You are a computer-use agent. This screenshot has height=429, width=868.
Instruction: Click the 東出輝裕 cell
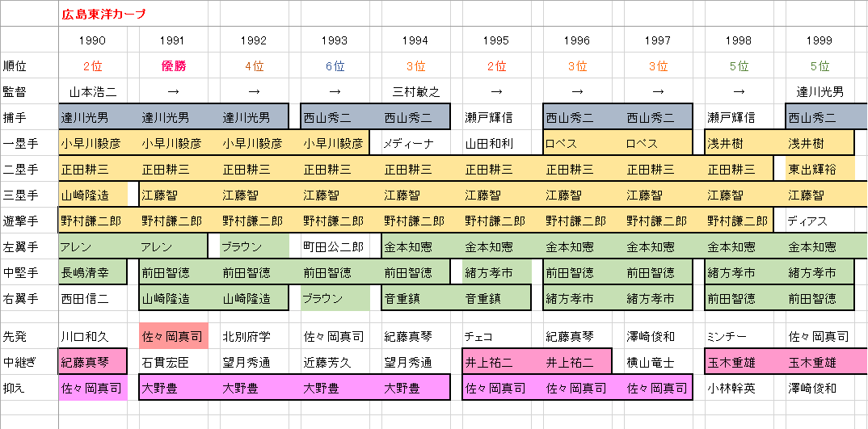coord(820,170)
